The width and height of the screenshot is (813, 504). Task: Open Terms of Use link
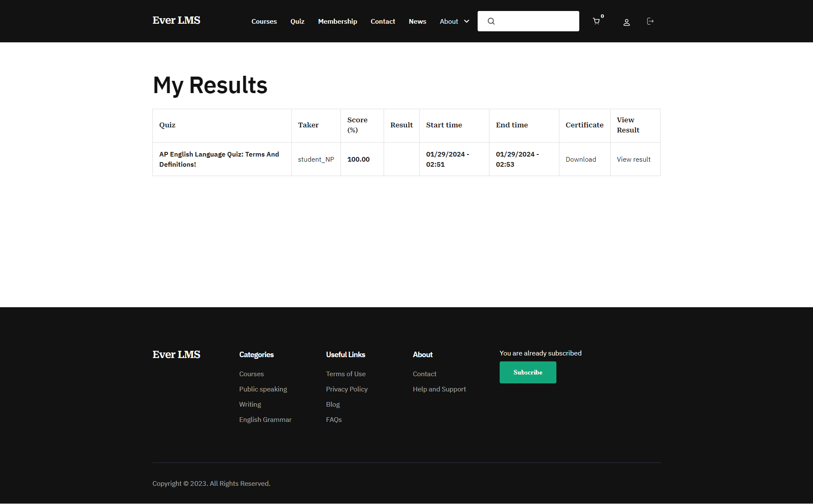[346, 374]
